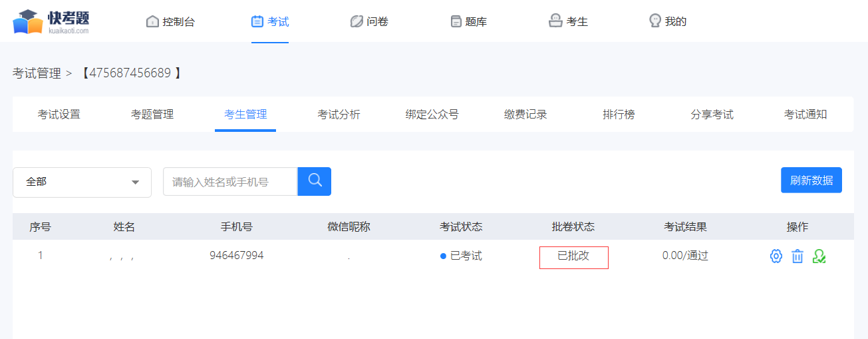The width and height of the screenshot is (868, 339).
Task: Click the name or phone search field
Action: click(230, 181)
